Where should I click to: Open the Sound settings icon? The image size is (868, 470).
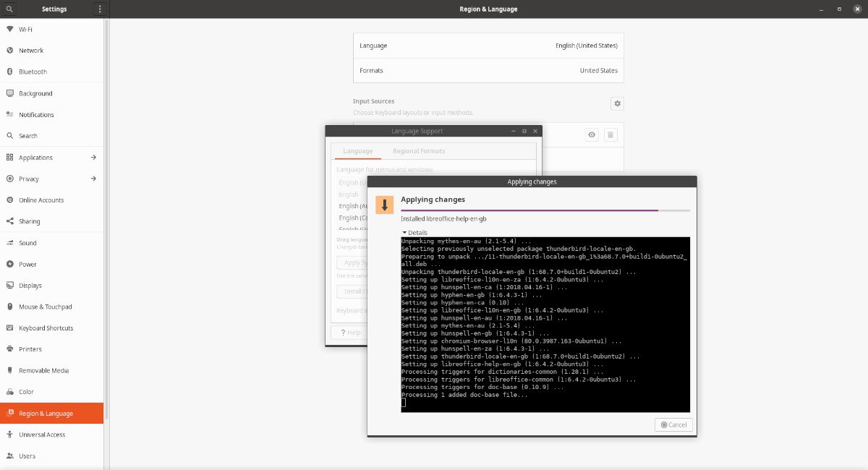[x=10, y=242]
